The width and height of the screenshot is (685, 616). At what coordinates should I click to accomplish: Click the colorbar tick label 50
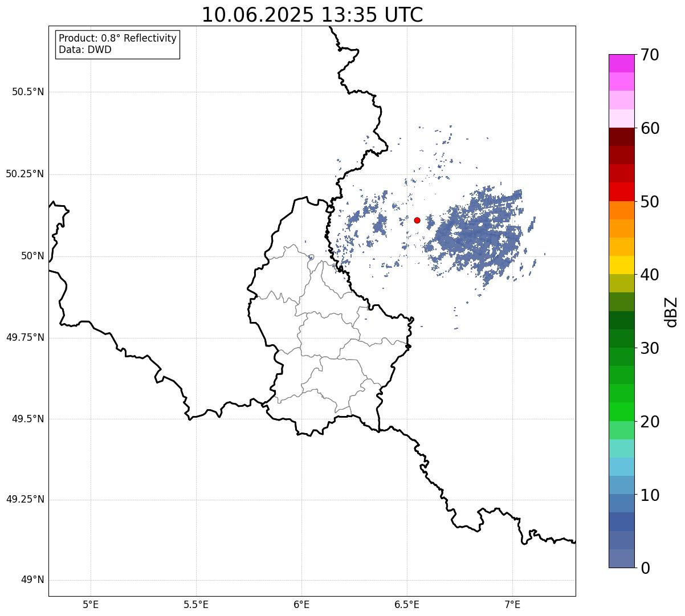pyautogui.click(x=649, y=202)
